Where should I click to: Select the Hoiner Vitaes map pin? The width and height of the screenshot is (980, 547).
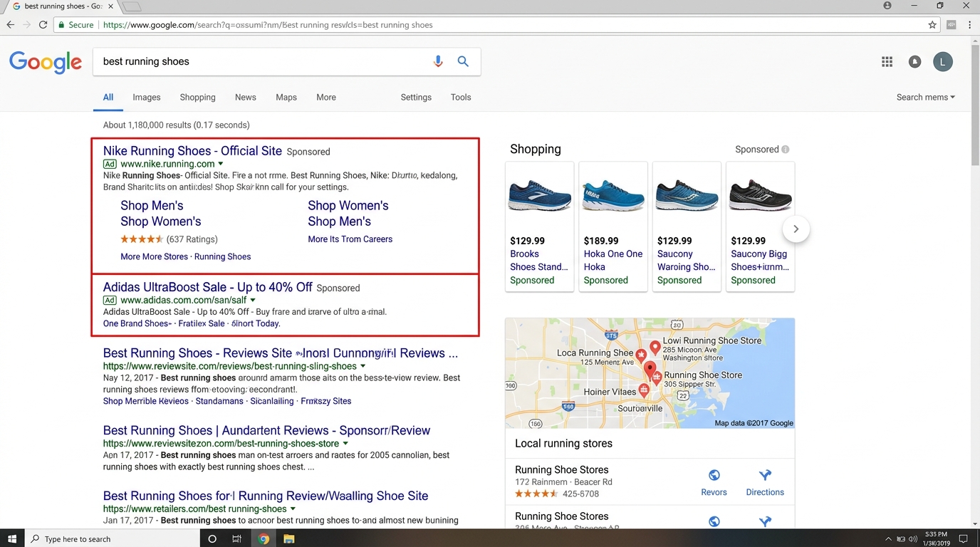click(x=644, y=390)
